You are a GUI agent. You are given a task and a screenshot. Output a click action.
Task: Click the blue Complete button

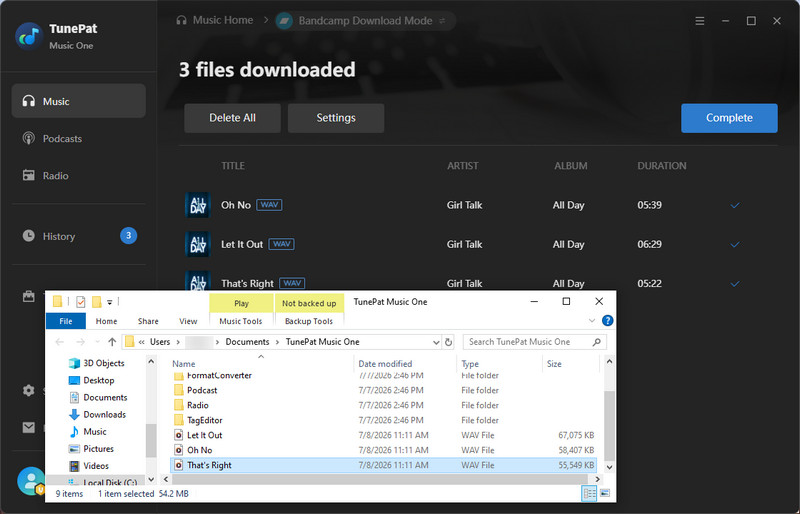pyautogui.click(x=729, y=118)
